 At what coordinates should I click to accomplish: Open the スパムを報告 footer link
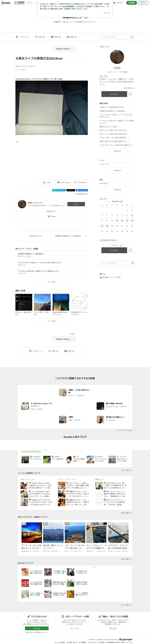tap(60, 642)
